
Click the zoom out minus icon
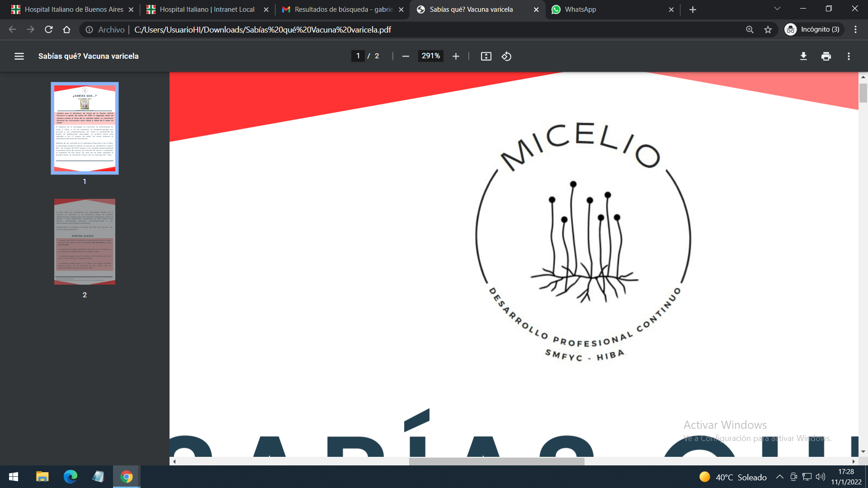pyautogui.click(x=406, y=56)
